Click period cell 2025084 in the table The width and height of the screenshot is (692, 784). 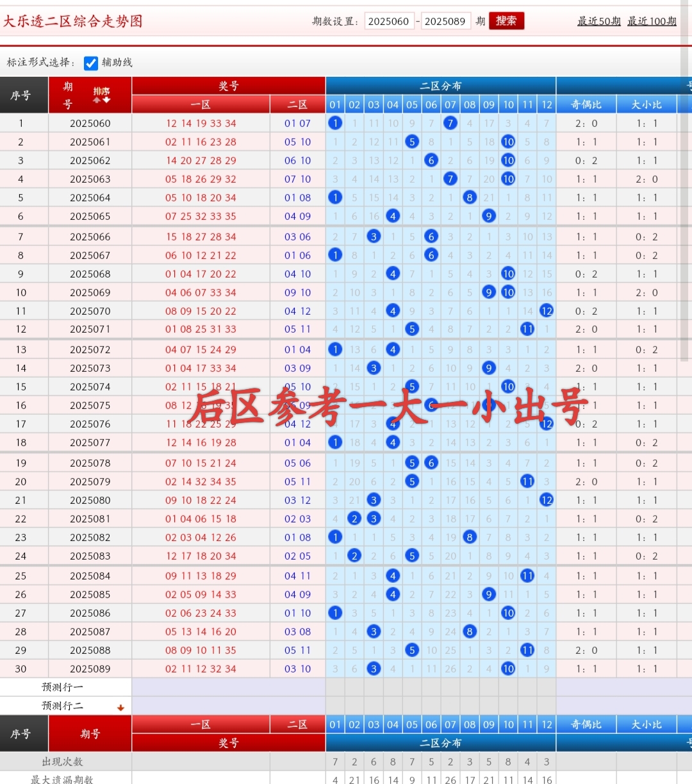click(90, 576)
